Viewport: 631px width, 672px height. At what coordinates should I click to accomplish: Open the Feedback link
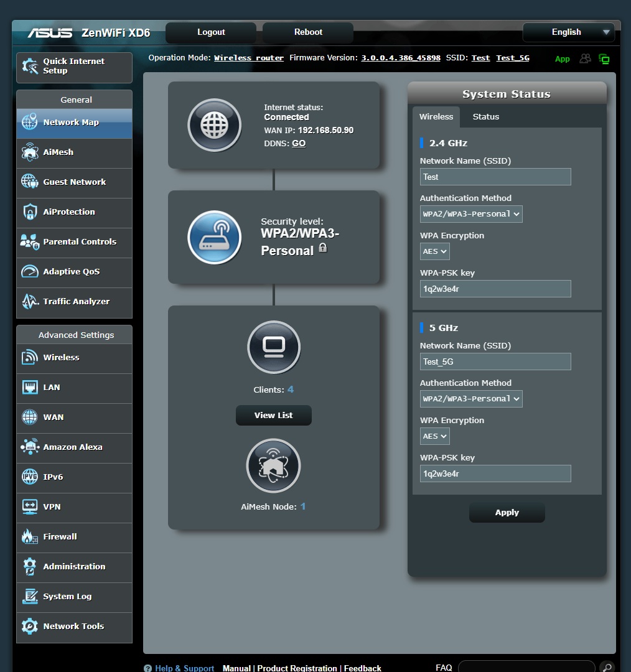pos(363,668)
